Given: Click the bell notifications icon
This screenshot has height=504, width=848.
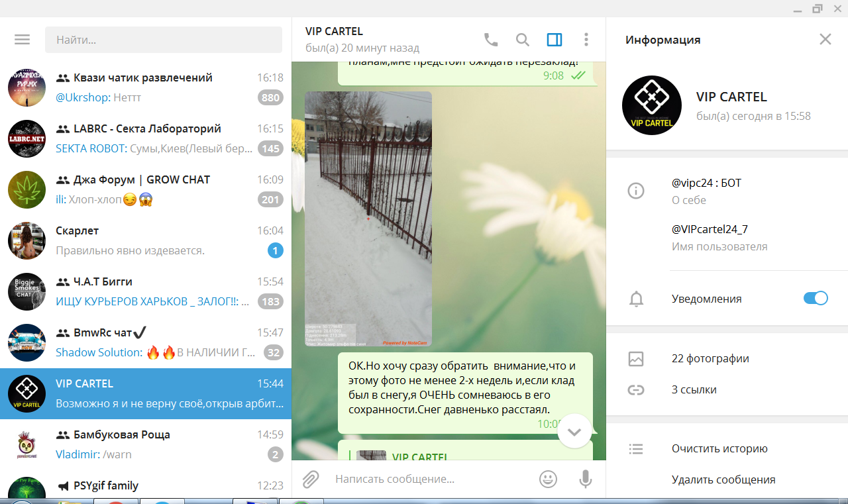Looking at the screenshot, I should click(x=636, y=299).
